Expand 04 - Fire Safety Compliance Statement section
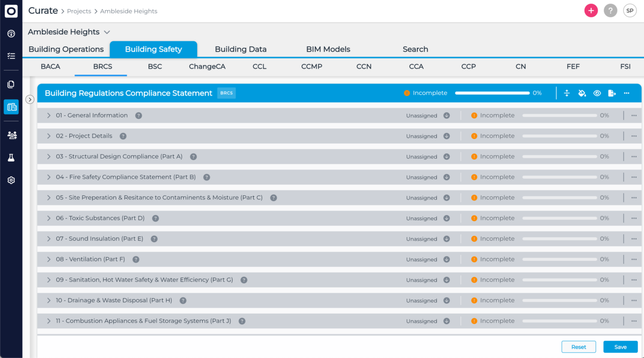Viewport: 644px width, 358px height. 49,177
